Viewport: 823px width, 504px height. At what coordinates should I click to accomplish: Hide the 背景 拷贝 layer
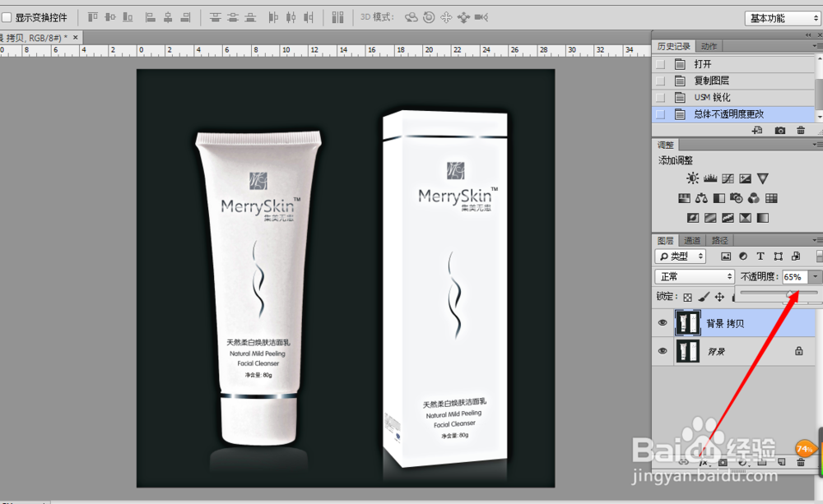pos(663,323)
